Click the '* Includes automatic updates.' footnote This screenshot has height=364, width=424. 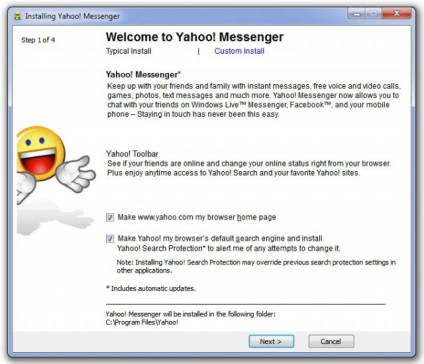(x=151, y=288)
